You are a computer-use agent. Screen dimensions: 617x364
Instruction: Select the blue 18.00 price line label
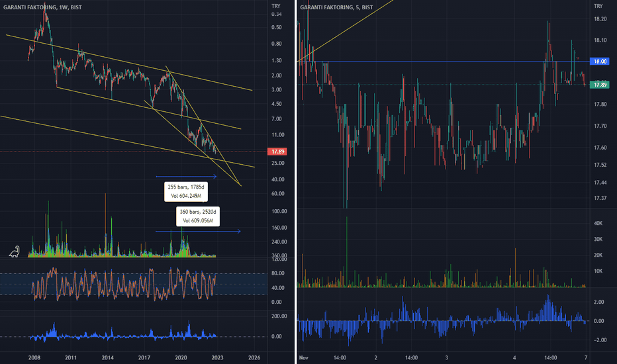pyautogui.click(x=600, y=62)
